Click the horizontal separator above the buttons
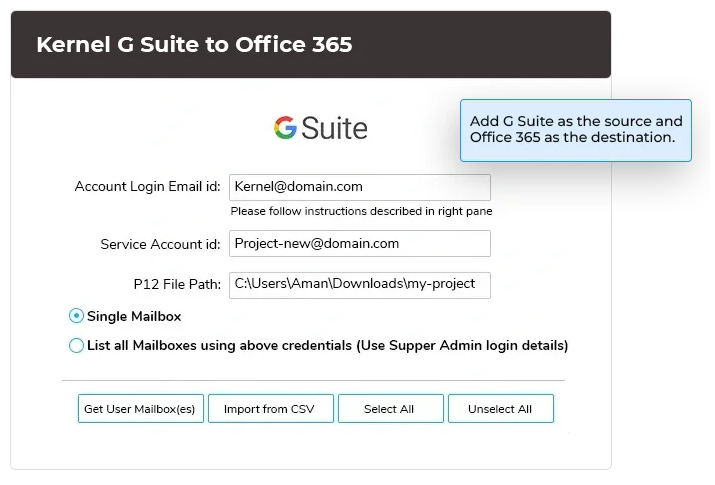Viewport: 715px width, 485px height. [313, 380]
